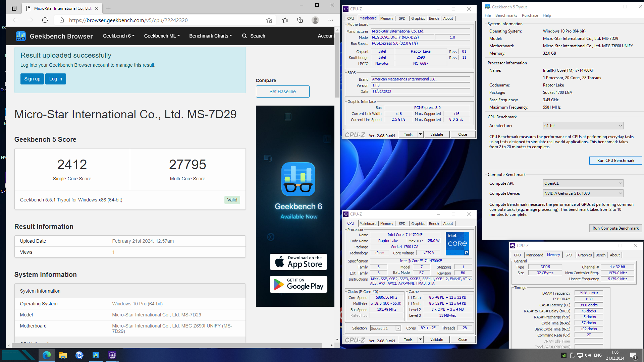Open the Compute Device GTX 1070 dropdown
The image size is (644, 362).
(583, 193)
